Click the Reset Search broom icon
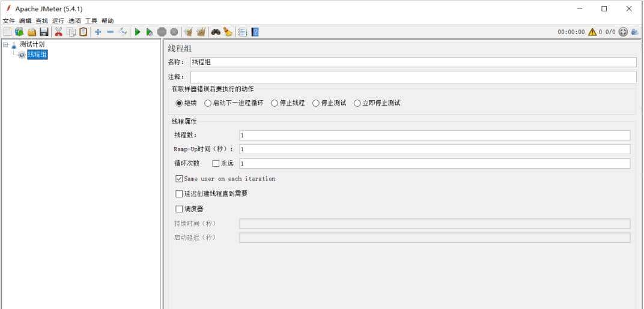 [x=228, y=32]
